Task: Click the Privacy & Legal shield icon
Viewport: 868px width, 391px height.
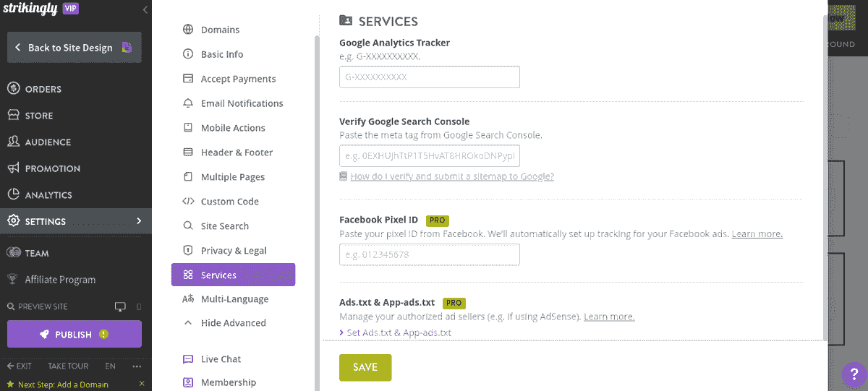Action: [x=188, y=251]
